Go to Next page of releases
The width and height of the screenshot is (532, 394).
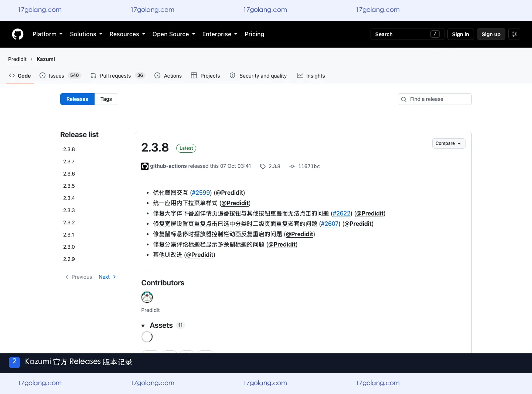click(107, 277)
